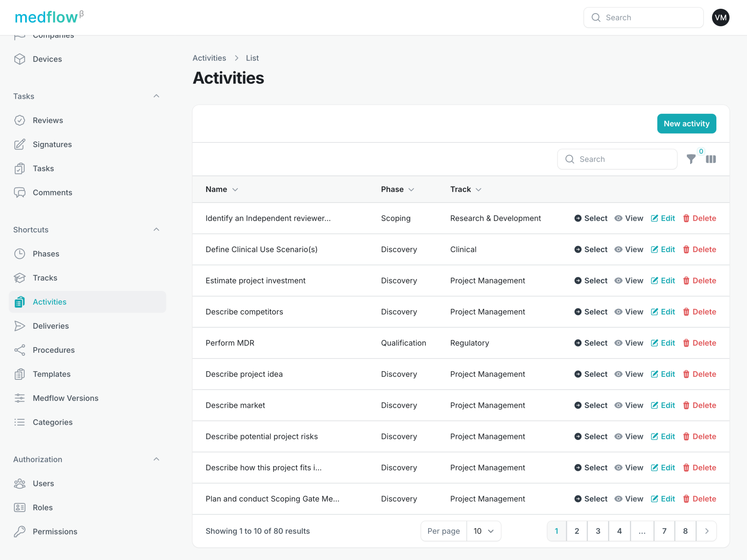Open Medflow Versions in the sidebar

pos(65,398)
